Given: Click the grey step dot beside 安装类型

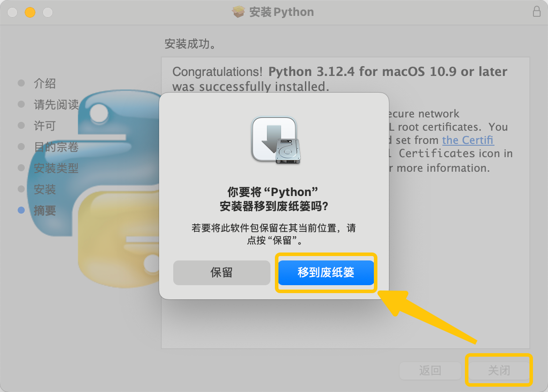Looking at the screenshot, I should 21,168.
